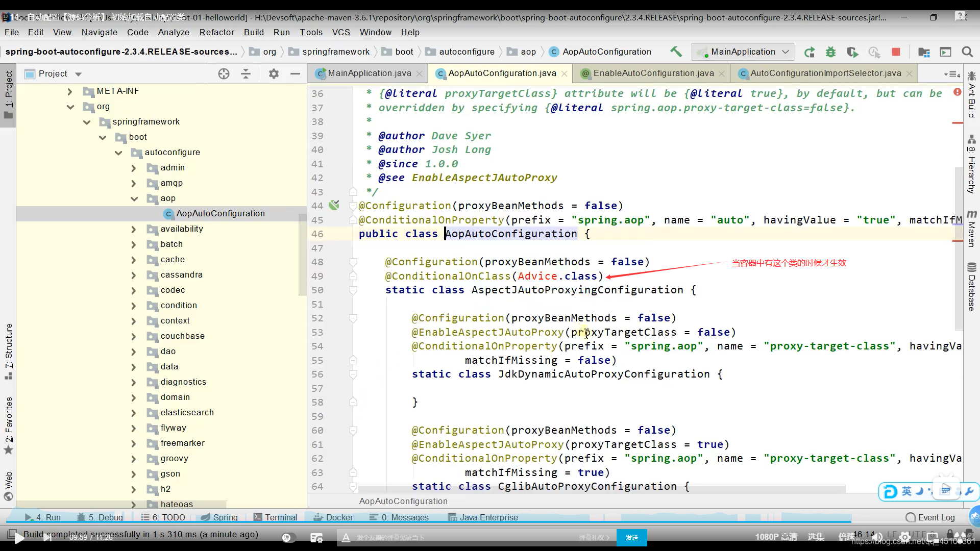
Task: Open the Database side panel
Action: 971,286
